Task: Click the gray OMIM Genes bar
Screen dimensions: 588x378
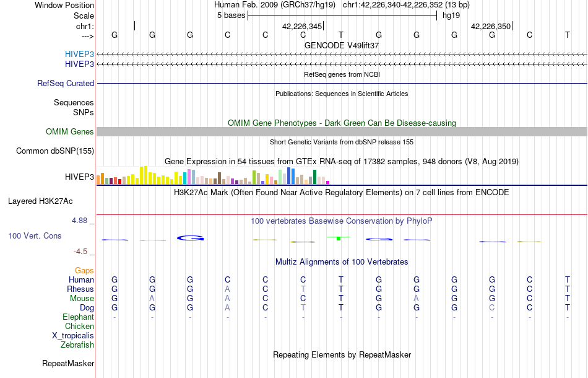Action: click(x=342, y=132)
